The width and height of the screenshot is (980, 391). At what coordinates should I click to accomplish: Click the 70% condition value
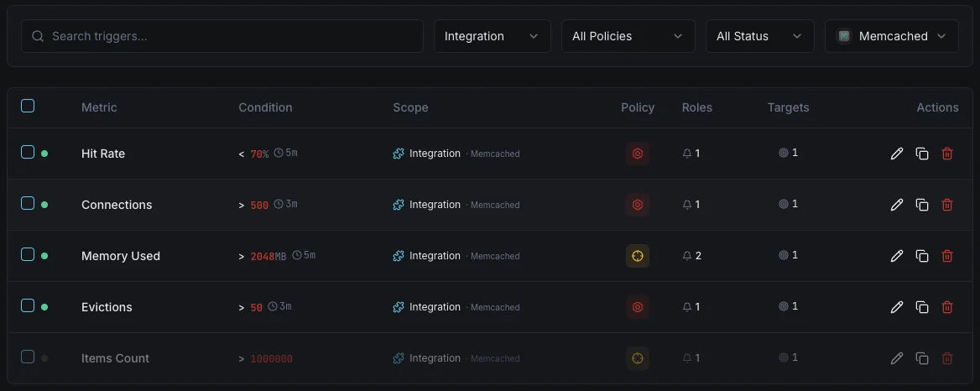(259, 154)
